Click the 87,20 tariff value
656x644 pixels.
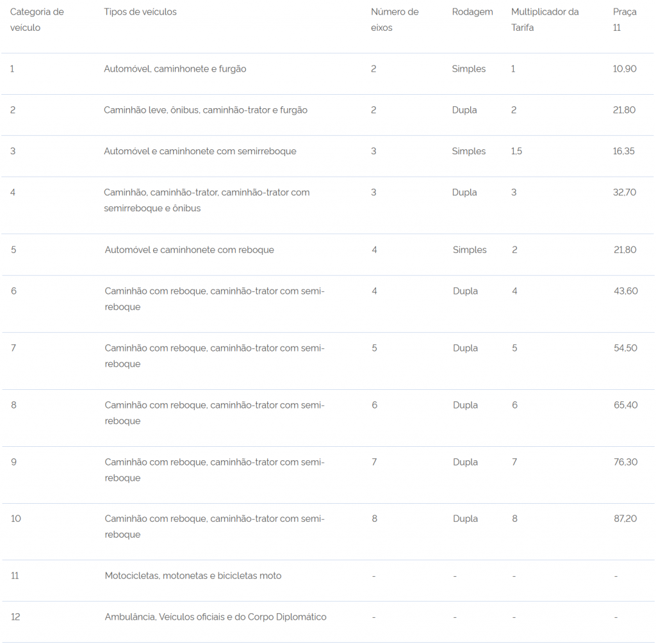click(625, 519)
